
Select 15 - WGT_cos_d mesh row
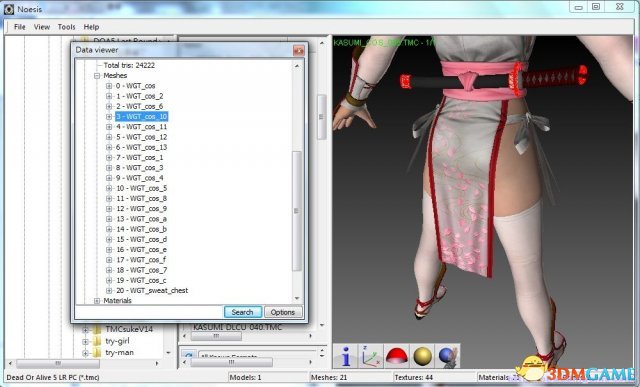pyautogui.click(x=142, y=239)
